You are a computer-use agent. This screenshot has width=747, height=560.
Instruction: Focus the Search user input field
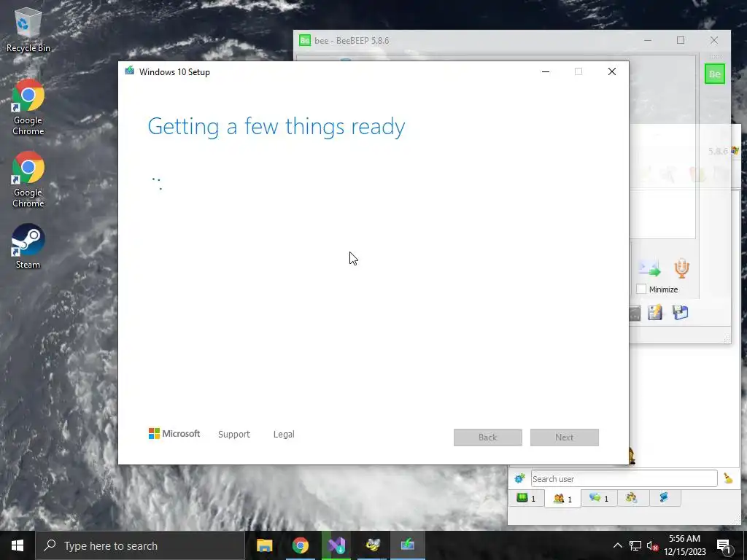point(624,478)
